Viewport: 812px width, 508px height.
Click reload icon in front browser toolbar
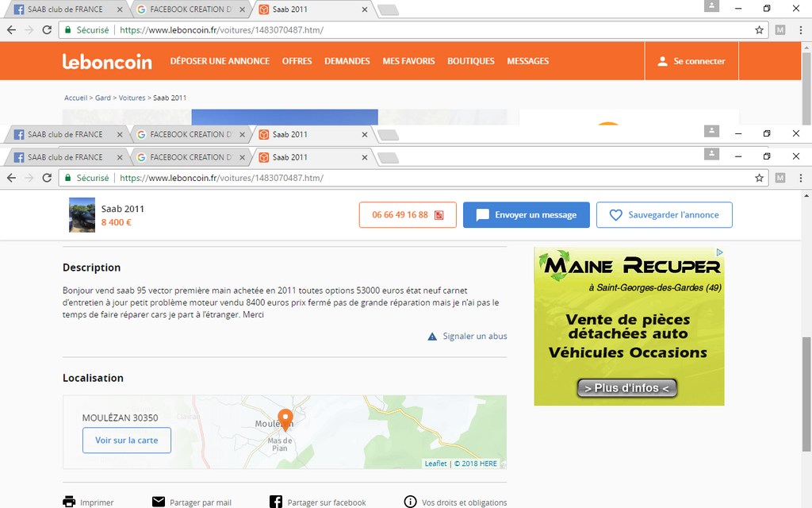(x=47, y=178)
